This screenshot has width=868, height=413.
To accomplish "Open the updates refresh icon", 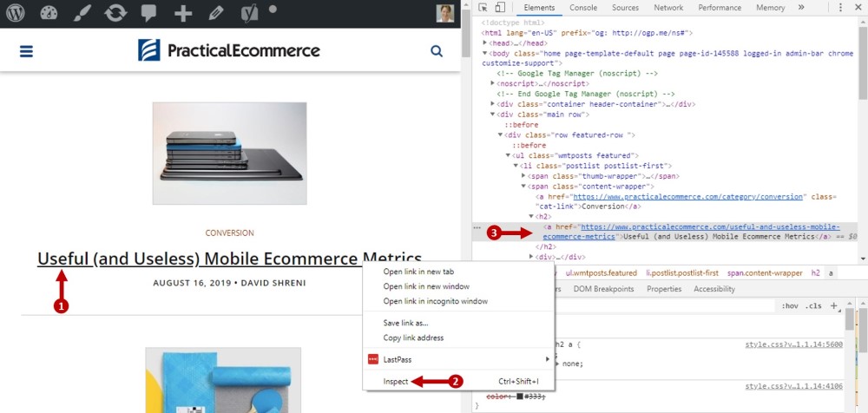I will coord(115,13).
